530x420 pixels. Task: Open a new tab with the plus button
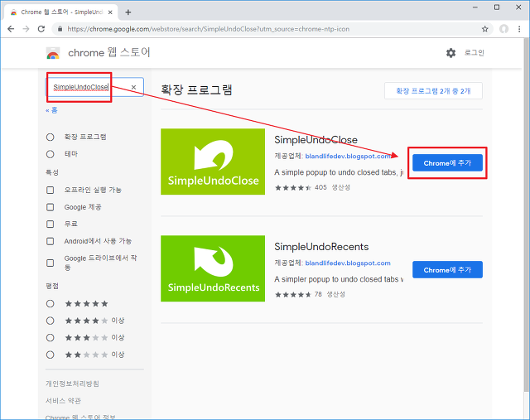click(128, 12)
